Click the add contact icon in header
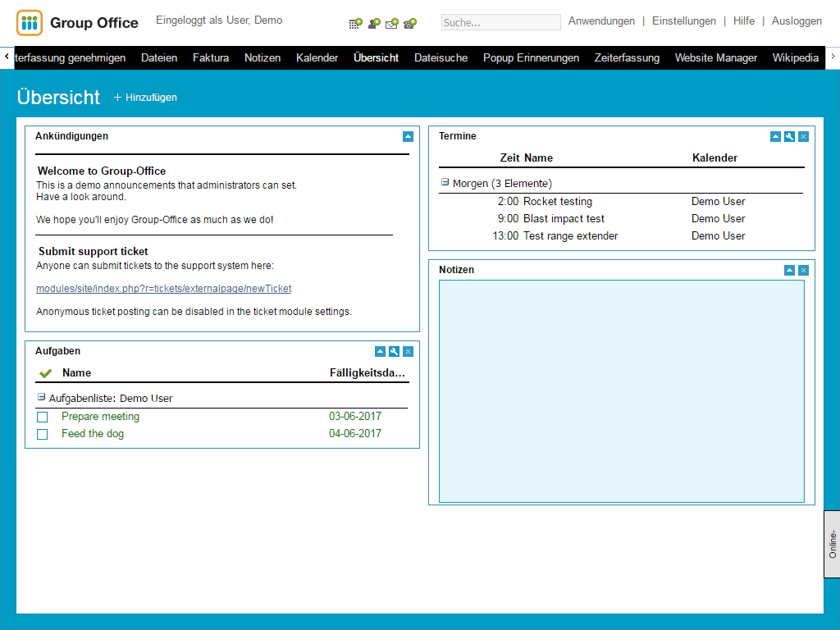The image size is (840, 630). click(374, 23)
